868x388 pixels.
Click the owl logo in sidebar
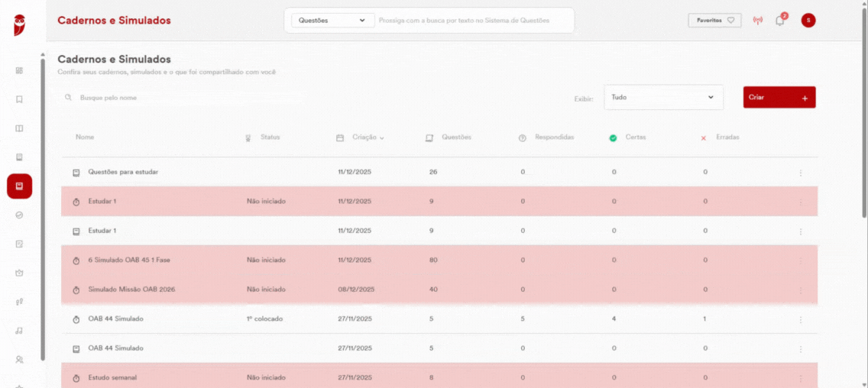[20, 25]
